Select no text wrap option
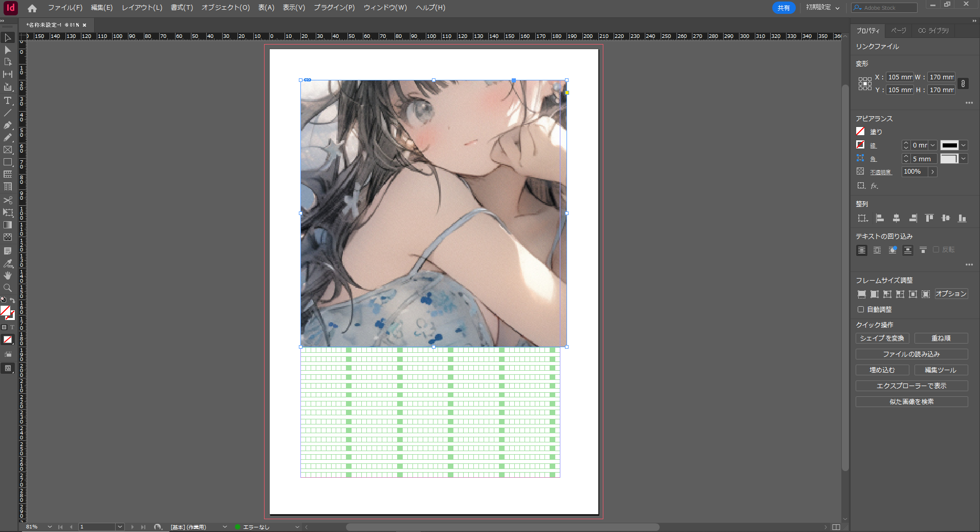The width and height of the screenshot is (980, 532). pyautogui.click(x=862, y=250)
